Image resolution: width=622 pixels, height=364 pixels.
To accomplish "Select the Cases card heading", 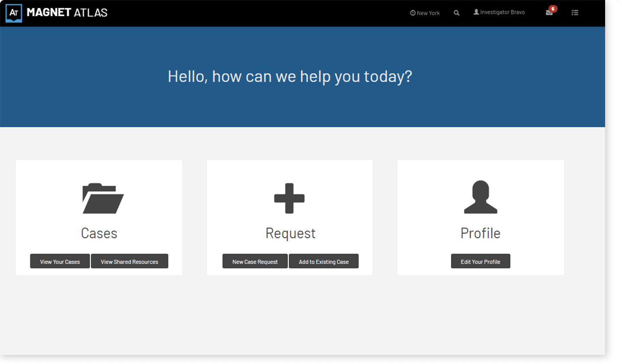I will pyautogui.click(x=99, y=233).
